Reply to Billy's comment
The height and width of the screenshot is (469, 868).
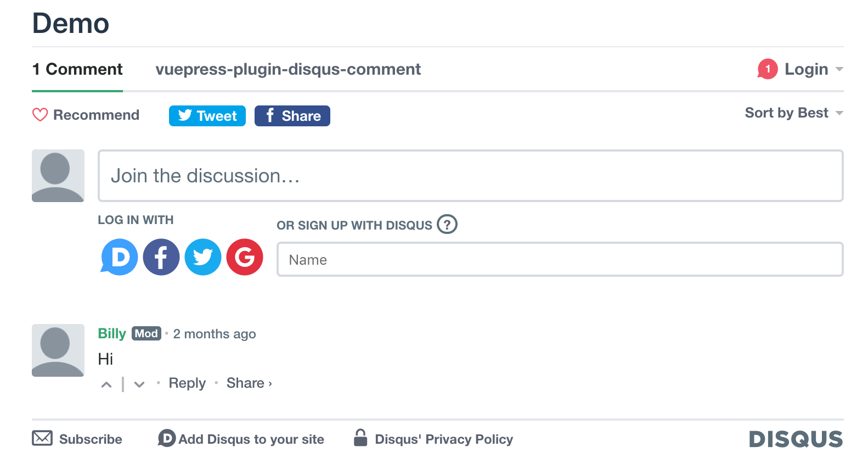pyautogui.click(x=187, y=383)
